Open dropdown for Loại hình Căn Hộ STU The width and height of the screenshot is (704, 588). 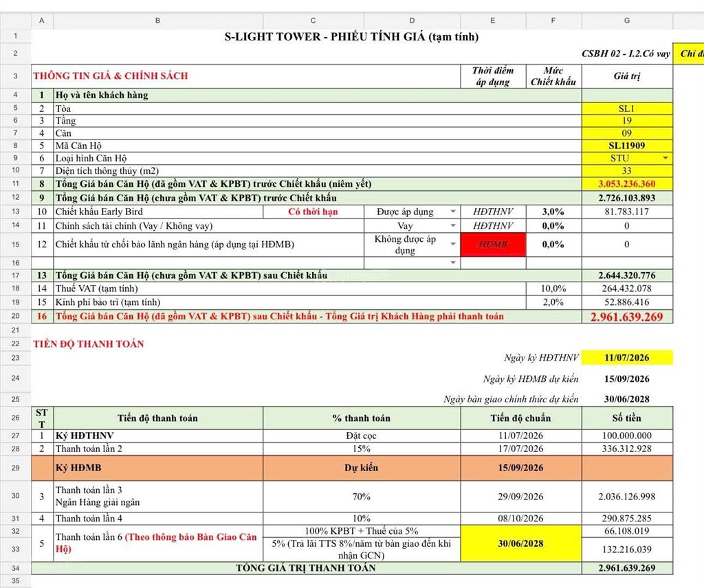tap(665, 158)
